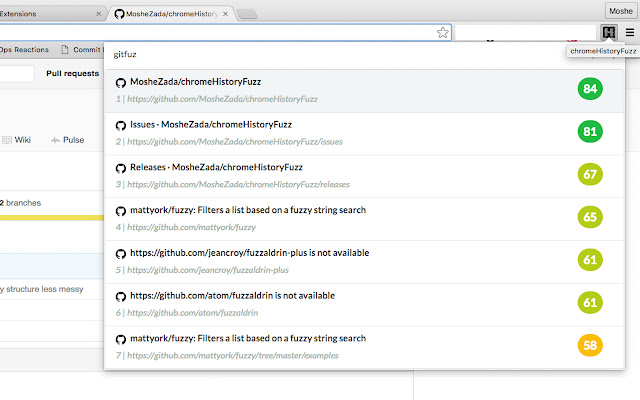Open a new tab with the blank tab button
Screen dimensions: 640x400
247,15
